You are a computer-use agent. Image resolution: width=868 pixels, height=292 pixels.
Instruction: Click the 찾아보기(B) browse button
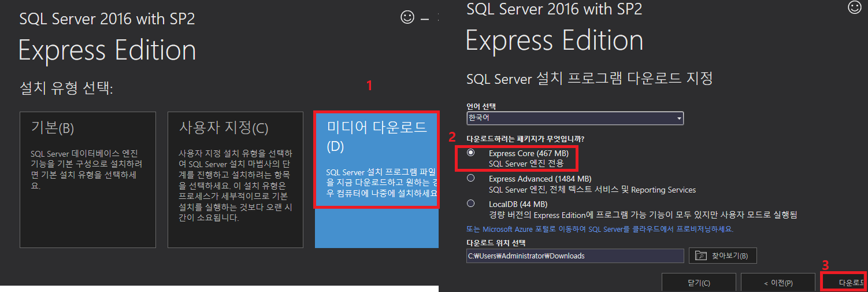(x=723, y=256)
